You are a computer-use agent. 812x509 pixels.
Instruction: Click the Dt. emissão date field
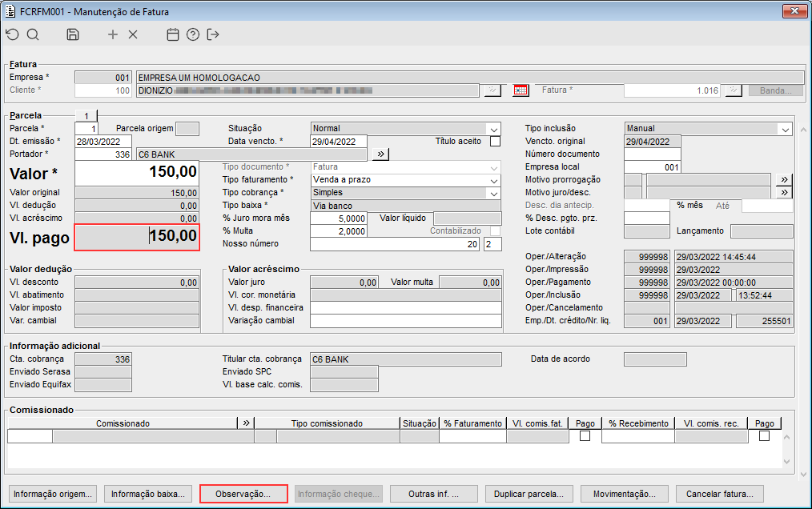pos(103,142)
